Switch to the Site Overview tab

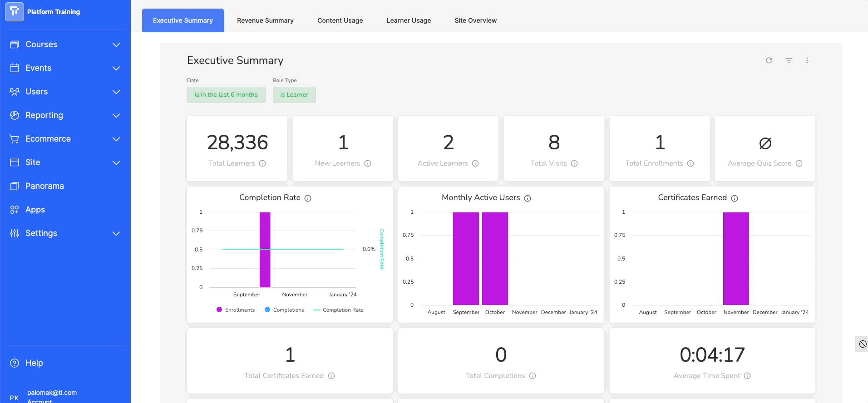pos(475,20)
